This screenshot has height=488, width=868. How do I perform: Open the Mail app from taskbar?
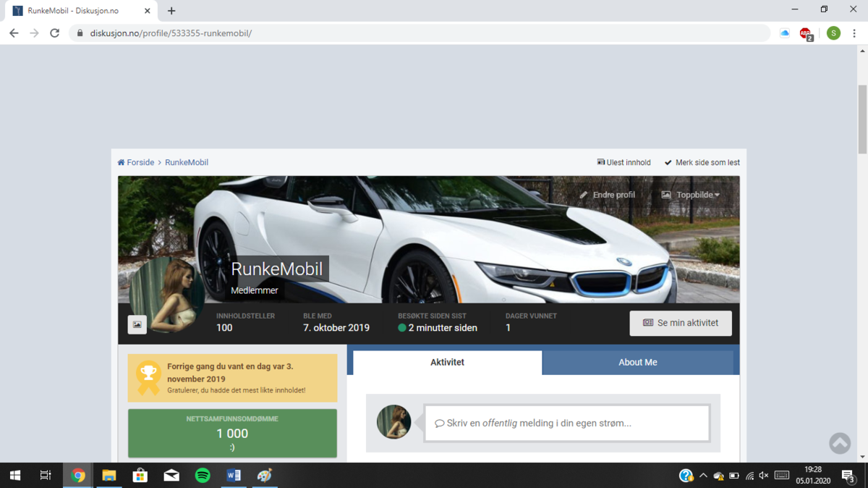pyautogui.click(x=171, y=476)
